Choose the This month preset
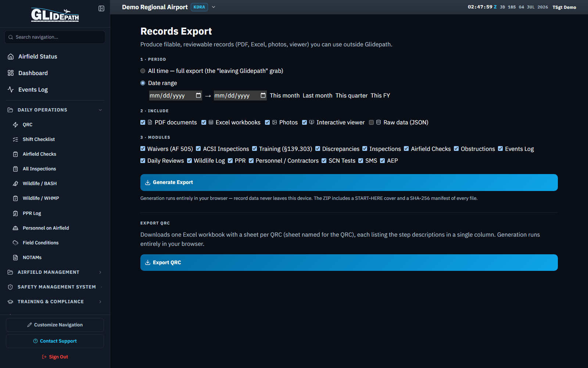588x368 pixels. click(x=285, y=96)
